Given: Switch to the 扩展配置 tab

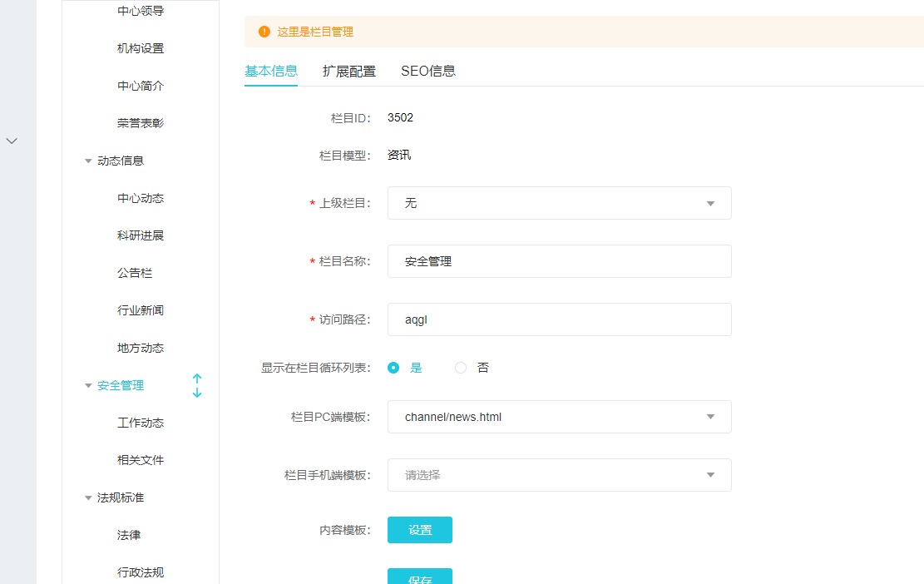Looking at the screenshot, I should click(349, 71).
